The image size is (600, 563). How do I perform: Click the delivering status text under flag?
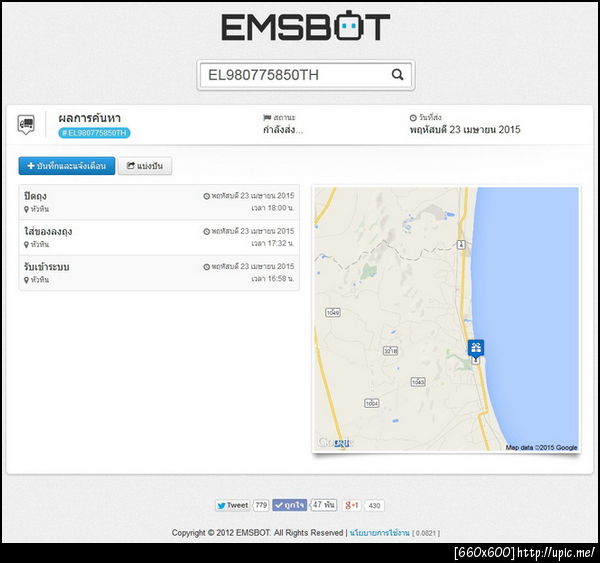[x=283, y=130]
